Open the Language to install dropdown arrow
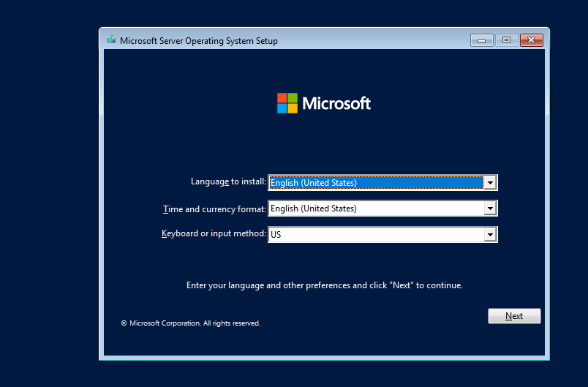The width and height of the screenshot is (588, 387). coord(490,183)
